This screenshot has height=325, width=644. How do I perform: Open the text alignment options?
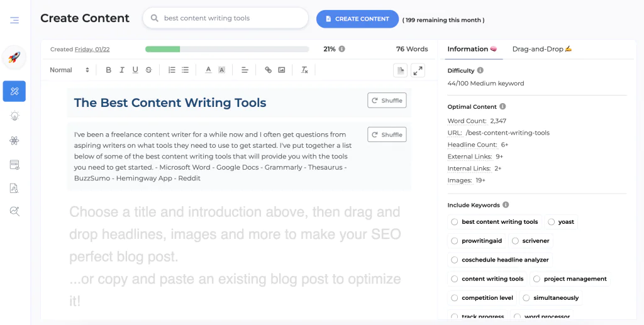(x=245, y=70)
